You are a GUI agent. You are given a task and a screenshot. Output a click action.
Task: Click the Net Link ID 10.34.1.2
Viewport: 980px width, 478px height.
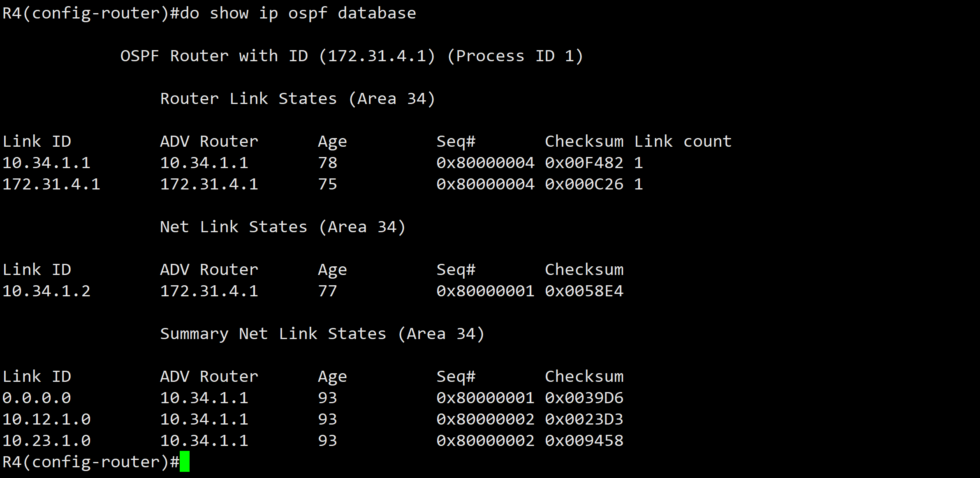coord(46,291)
